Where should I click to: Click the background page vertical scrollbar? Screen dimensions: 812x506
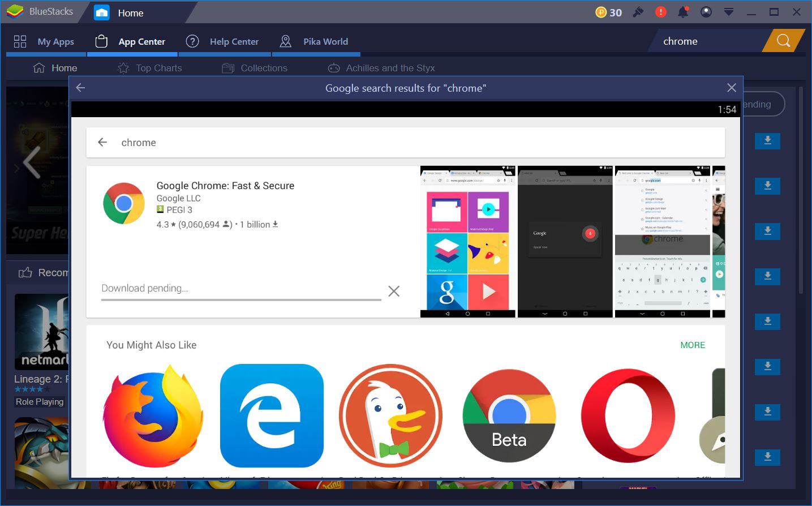point(801,190)
